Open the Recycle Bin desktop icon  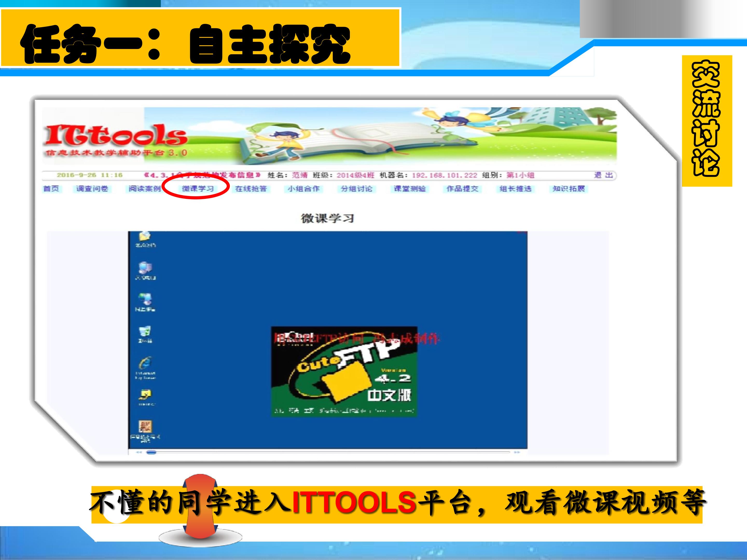[x=145, y=332]
